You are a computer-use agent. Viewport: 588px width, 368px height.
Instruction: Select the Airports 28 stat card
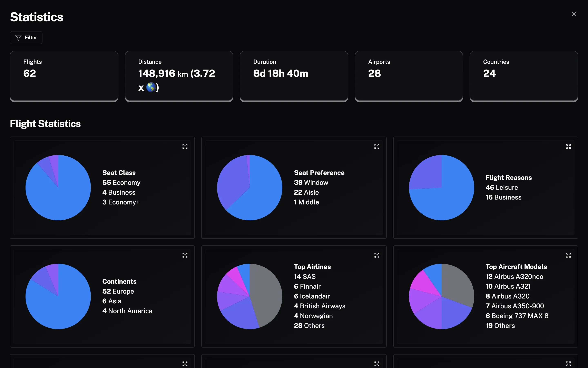[x=409, y=76]
